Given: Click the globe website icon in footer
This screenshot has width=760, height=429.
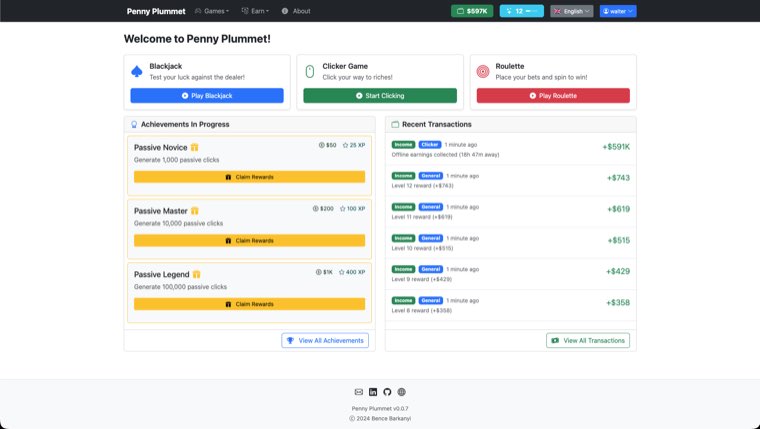Looking at the screenshot, I should tap(401, 392).
